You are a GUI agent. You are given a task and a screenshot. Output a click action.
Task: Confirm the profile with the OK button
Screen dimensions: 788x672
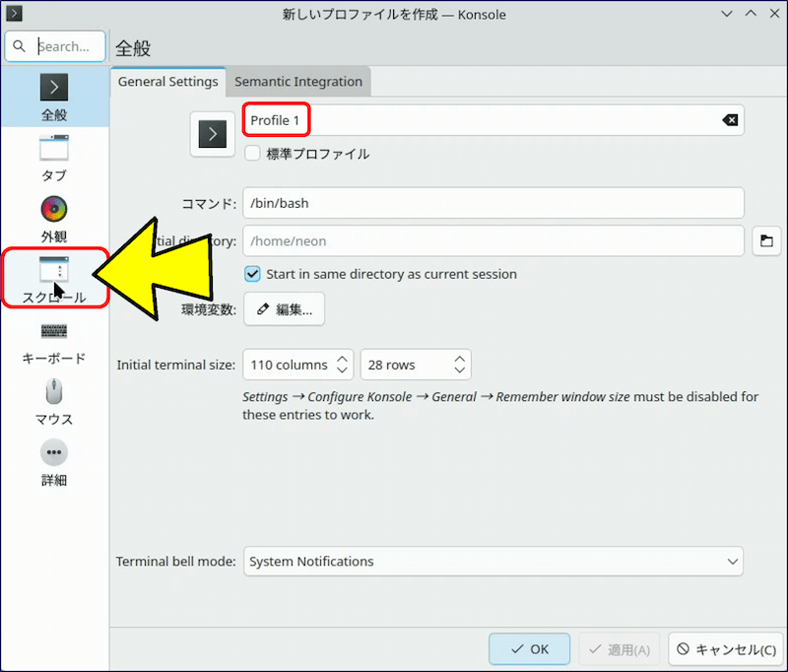529,649
